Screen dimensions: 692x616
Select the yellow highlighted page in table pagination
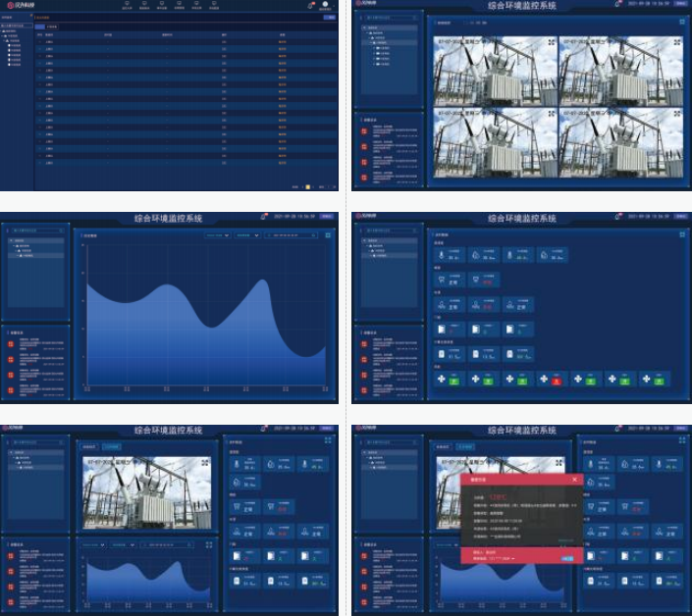tap(306, 185)
